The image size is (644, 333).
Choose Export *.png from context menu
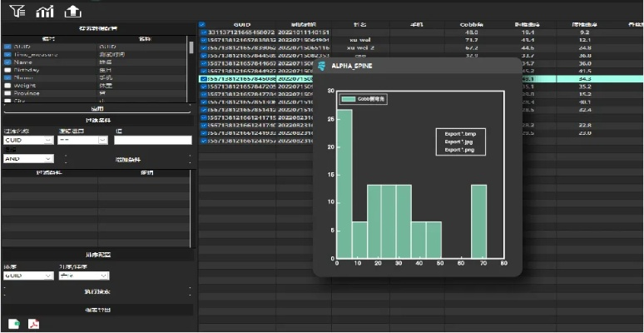coord(459,150)
